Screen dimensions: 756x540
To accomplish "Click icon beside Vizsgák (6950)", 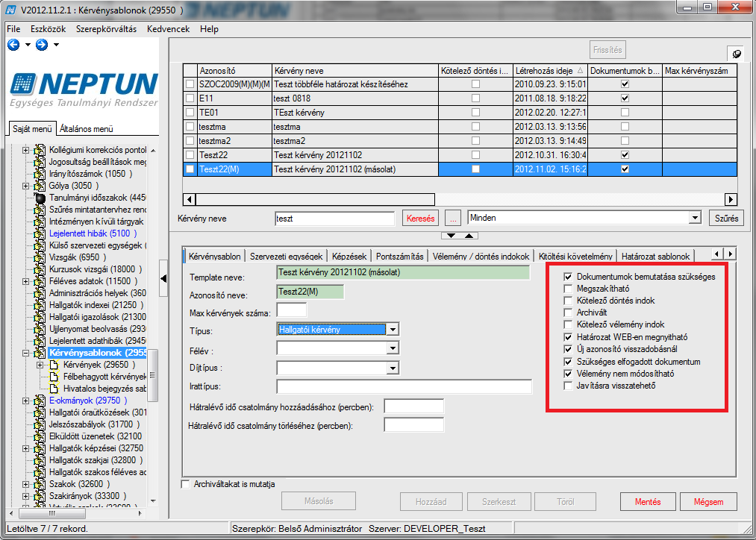I will click(40, 258).
